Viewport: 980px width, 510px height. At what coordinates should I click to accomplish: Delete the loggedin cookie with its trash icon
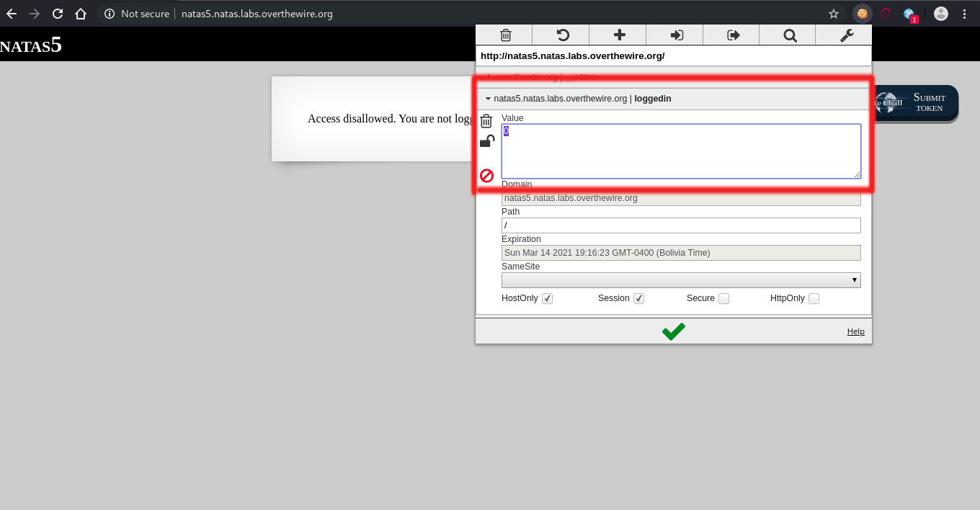(x=486, y=121)
